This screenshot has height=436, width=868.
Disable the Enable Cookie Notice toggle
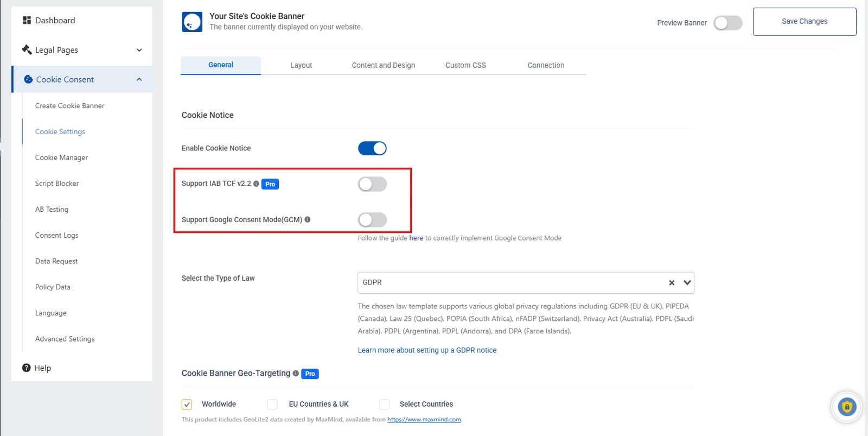click(372, 148)
